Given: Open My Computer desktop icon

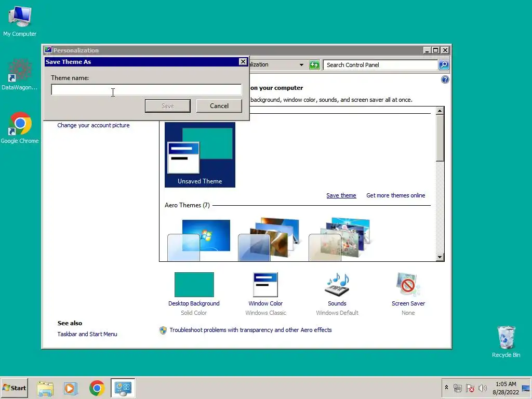Looking at the screenshot, I should coord(20,21).
